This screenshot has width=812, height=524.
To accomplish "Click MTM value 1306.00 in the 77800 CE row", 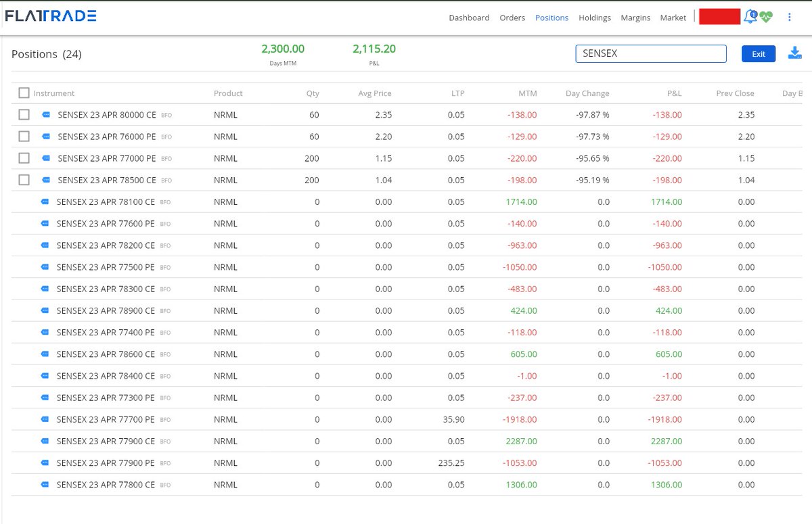I will point(522,485).
